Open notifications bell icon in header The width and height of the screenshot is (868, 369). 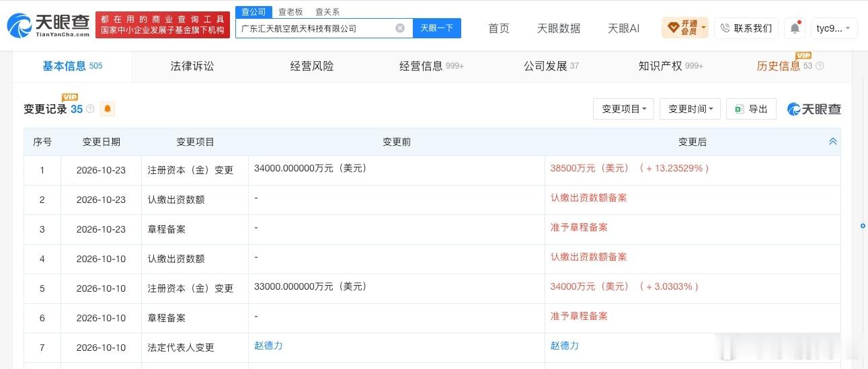(795, 28)
